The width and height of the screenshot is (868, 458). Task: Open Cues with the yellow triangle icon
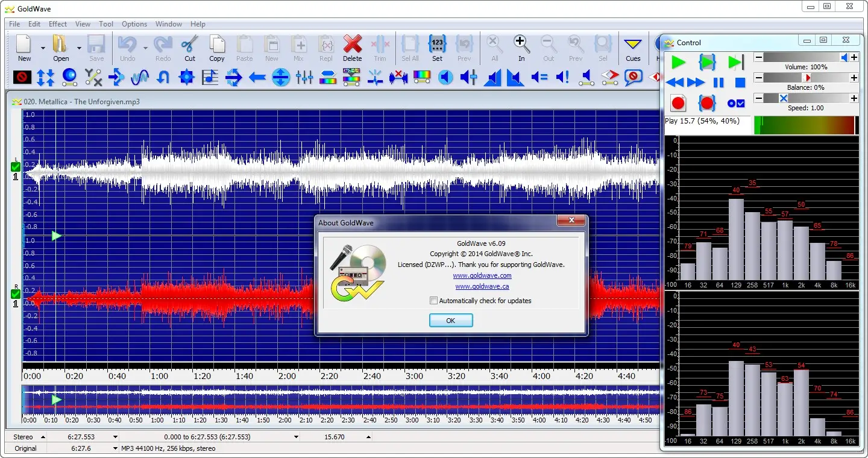click(633, 44)
